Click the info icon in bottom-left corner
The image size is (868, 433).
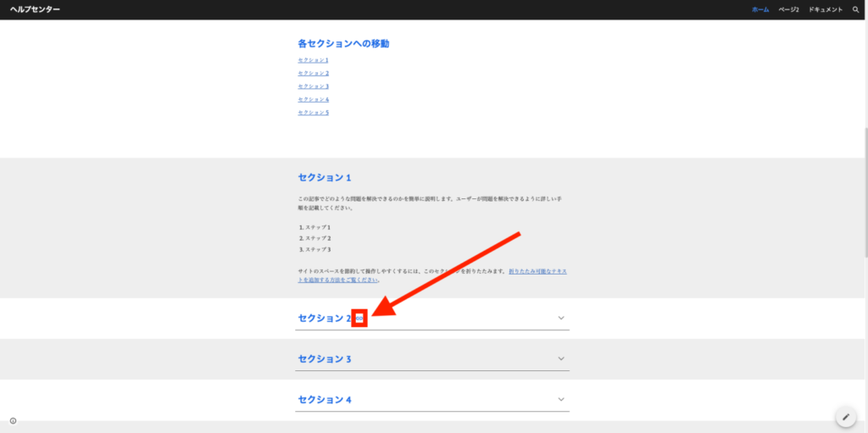tap(13, 420)
